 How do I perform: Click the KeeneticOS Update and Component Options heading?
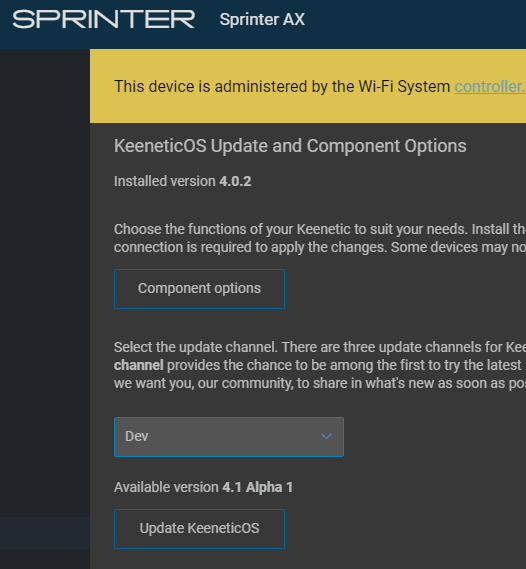(290, 146)
